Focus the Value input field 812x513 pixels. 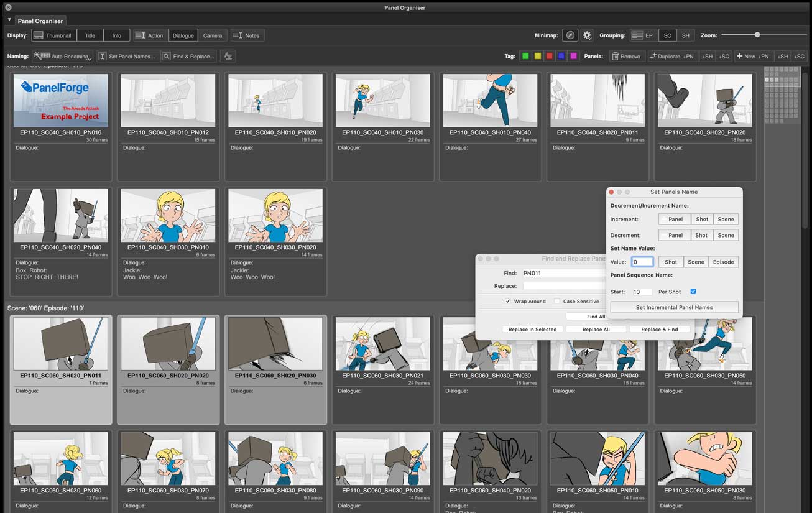642,262
